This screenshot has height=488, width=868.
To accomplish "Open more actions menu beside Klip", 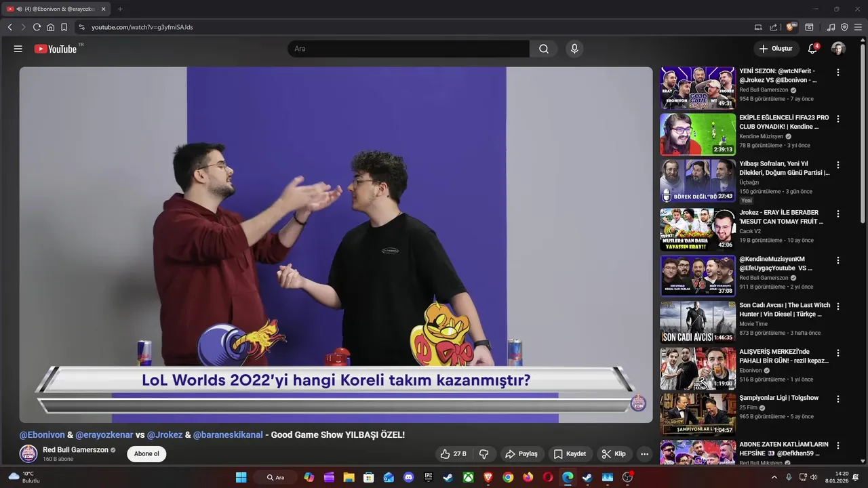I will point(645,453).
